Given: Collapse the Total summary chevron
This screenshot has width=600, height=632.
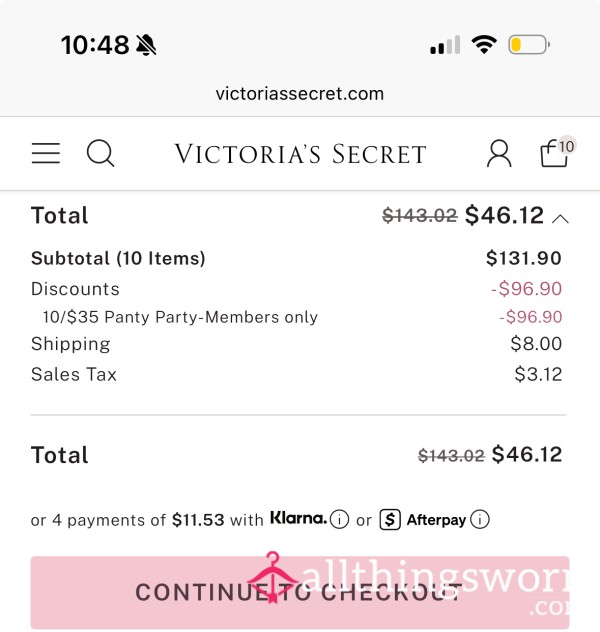Looking at the screenshot, I should point(561,219).
